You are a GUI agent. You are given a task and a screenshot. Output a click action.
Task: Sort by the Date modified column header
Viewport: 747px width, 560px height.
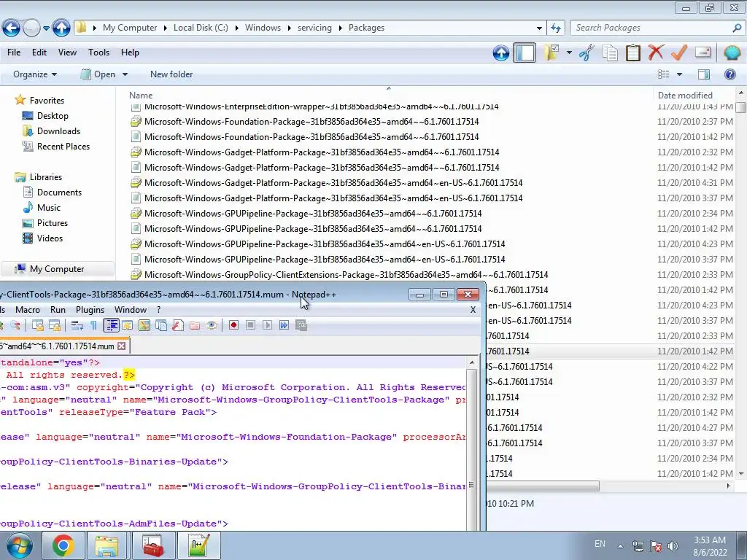click(x=685, y=96)
